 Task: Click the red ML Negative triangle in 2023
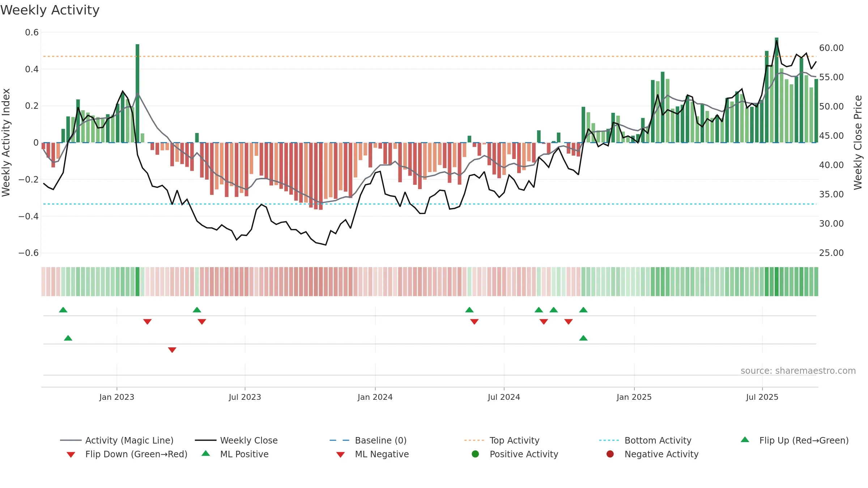[172, 350]
